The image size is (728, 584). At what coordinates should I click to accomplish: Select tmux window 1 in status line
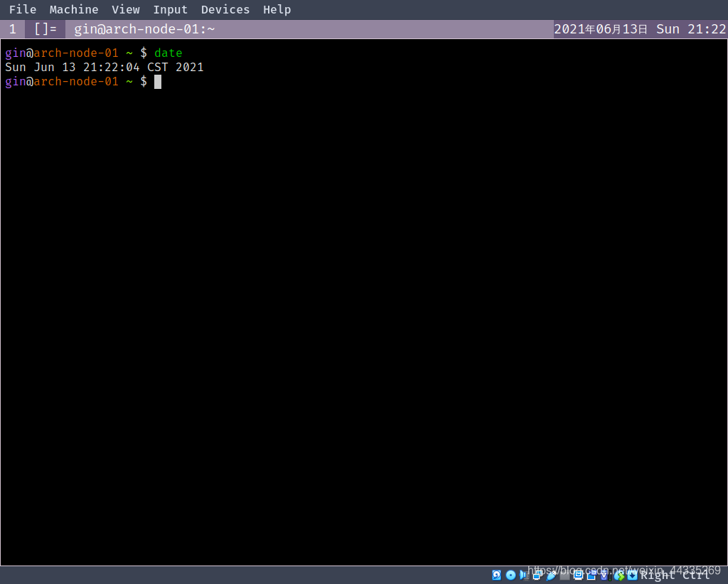click(12, 29)
